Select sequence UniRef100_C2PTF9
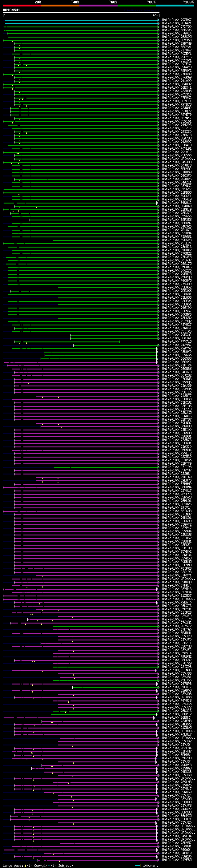 176,463
